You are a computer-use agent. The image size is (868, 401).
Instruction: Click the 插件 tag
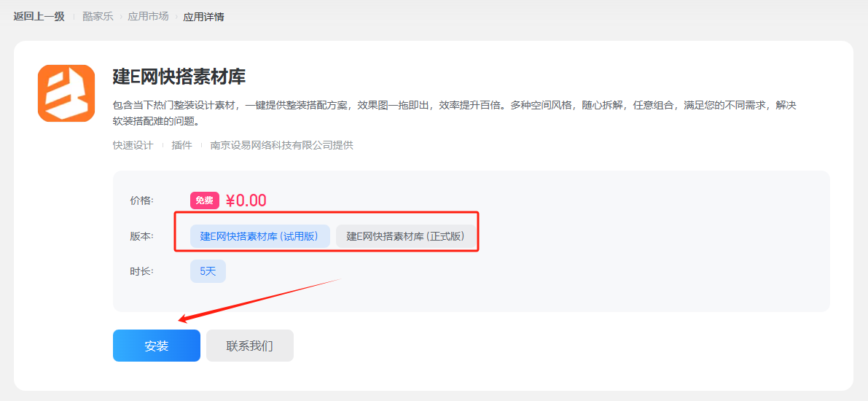click(x=181, y=145)
